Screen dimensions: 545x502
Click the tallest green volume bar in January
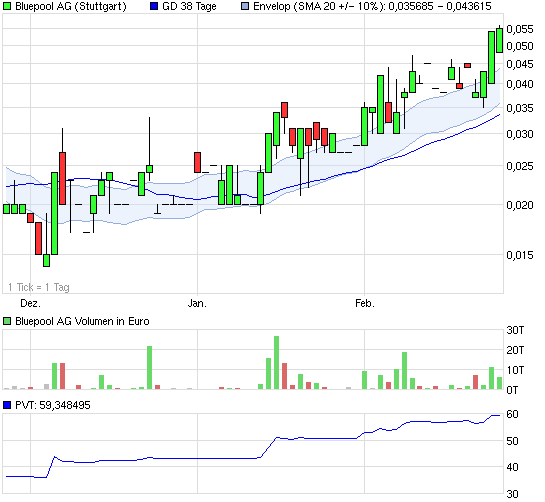tap(276, 363)
